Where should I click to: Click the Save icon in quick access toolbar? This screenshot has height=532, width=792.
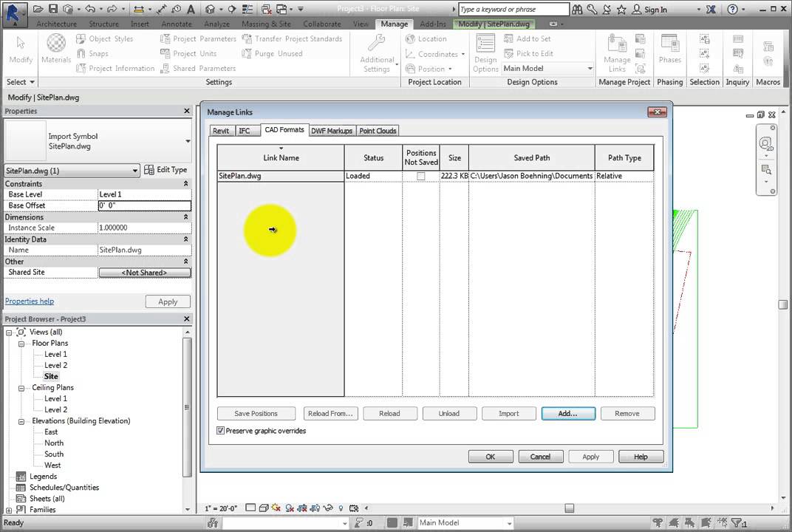coord(52,9)
